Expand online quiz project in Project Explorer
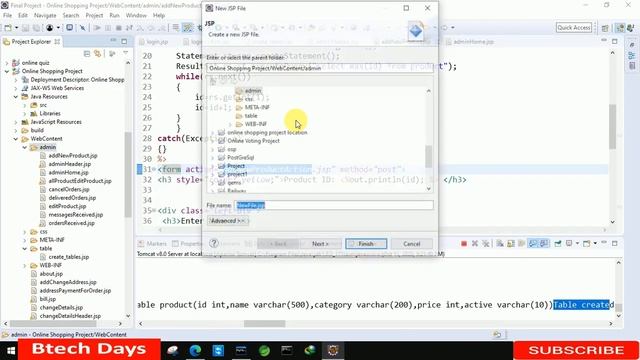The width and height of the screenshot is (640, 360). click(7, 63)
